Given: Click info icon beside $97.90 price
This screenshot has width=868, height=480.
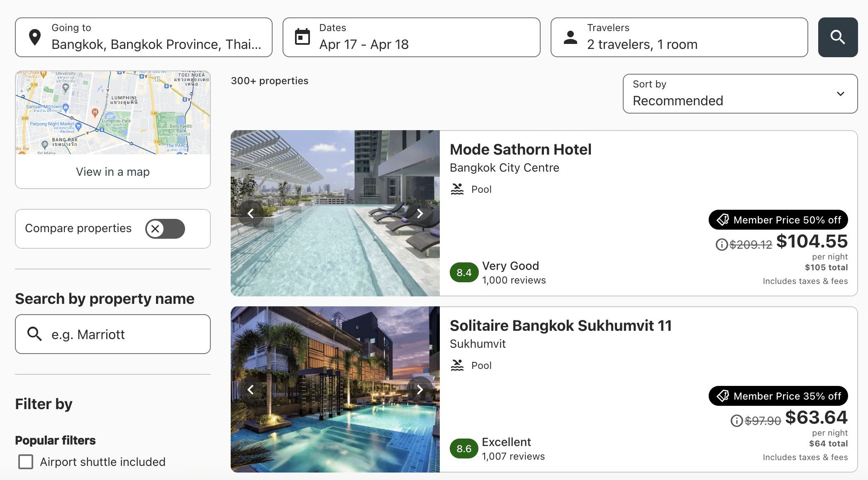Looking at the screenshot, I should (736, 421).
